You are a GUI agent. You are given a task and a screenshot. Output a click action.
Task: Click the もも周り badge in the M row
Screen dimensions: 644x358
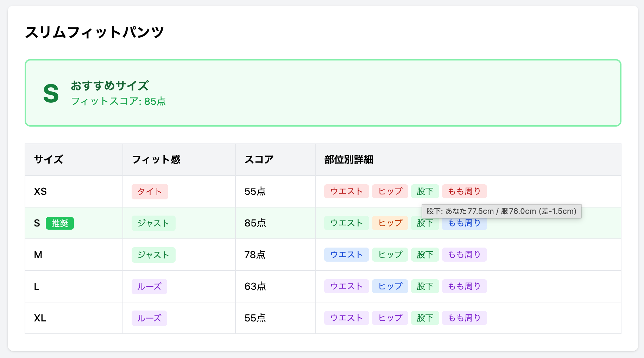(x=464, y=255)
